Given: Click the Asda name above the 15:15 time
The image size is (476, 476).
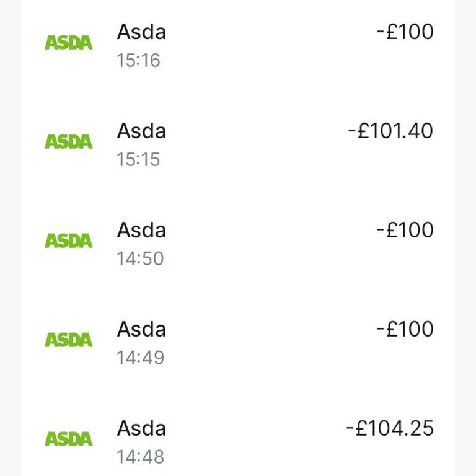Looking at the screenshot, I should (141, 131).
